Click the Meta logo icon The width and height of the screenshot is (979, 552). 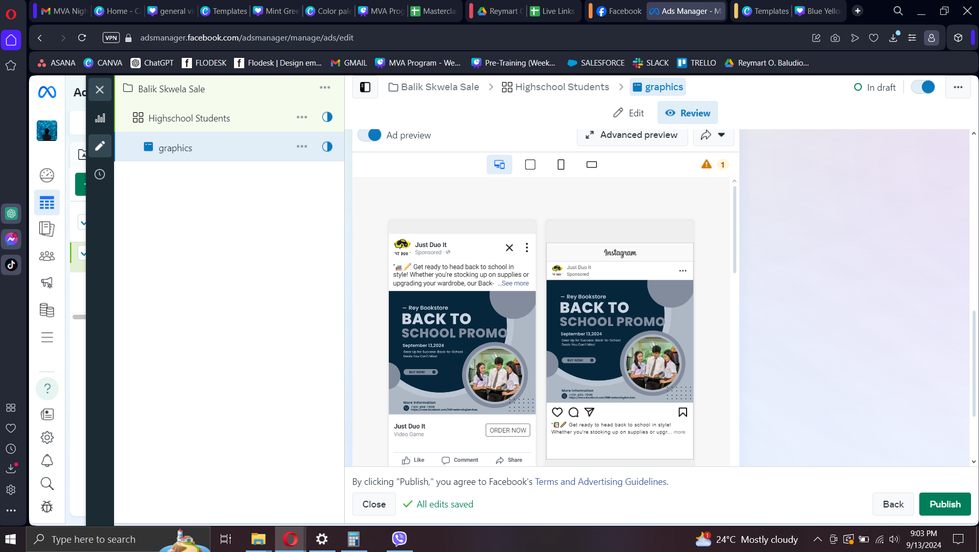[47, 92]
